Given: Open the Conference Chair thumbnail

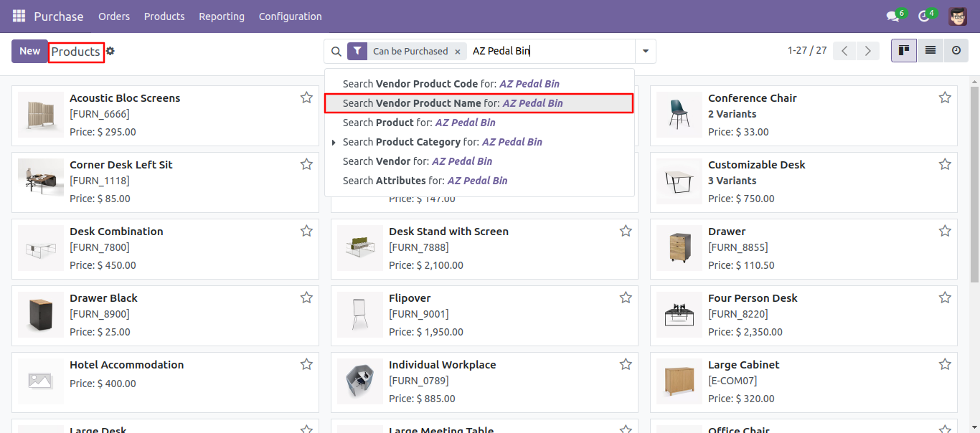Looking at the screenshot, I should coord(679,115).
